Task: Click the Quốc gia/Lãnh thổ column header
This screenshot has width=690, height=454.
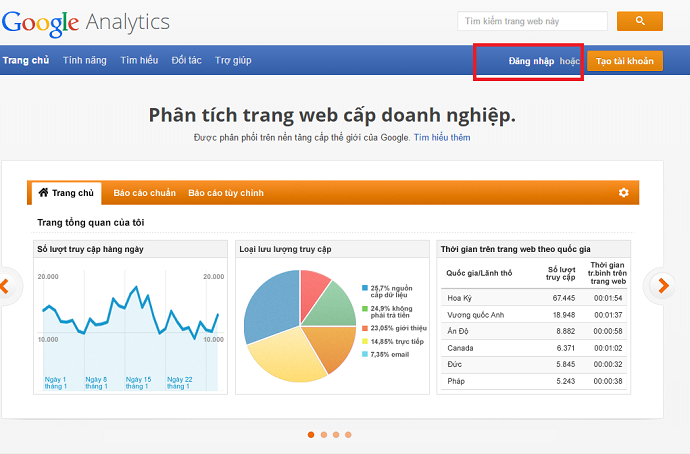Action: pyautogui.click(x=479, y=273)
